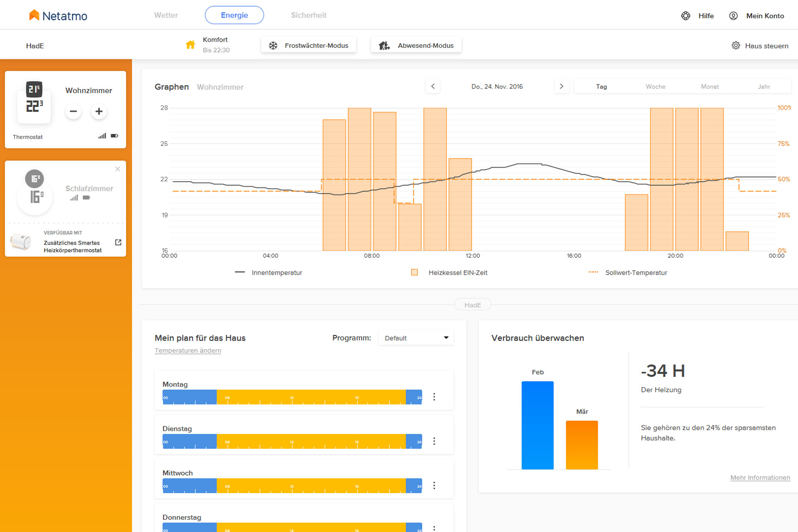798x532 pixels.
Task: Click the Netatmo logo icon
Action: click(34, 15)
